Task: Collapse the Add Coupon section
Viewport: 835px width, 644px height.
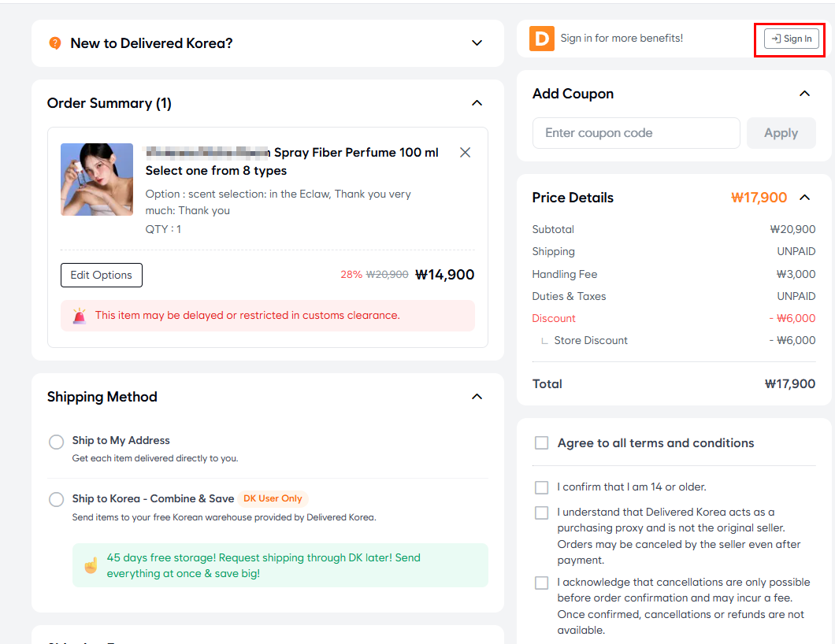Action: [x=804, y=94]
